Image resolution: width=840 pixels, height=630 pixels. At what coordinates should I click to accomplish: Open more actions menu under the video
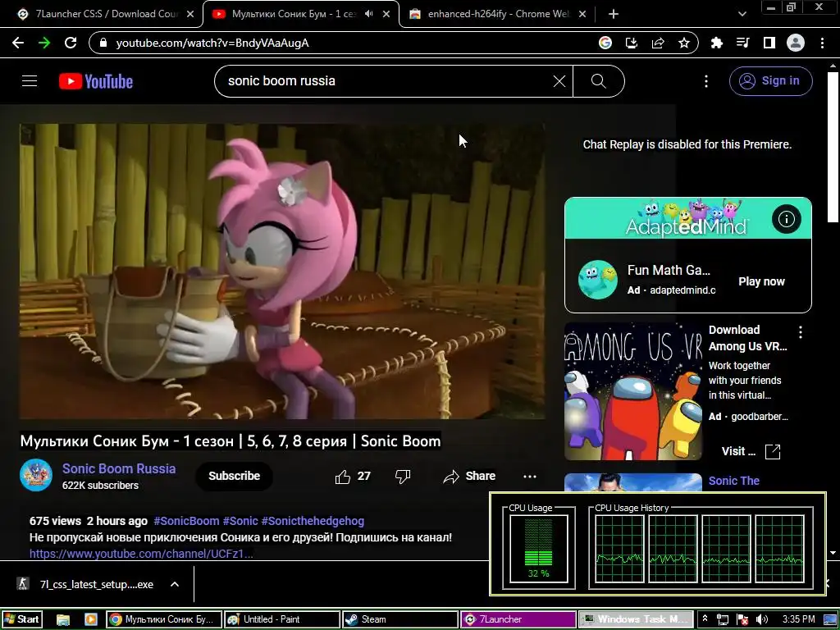pyautogui.click(x=530, y=477)
